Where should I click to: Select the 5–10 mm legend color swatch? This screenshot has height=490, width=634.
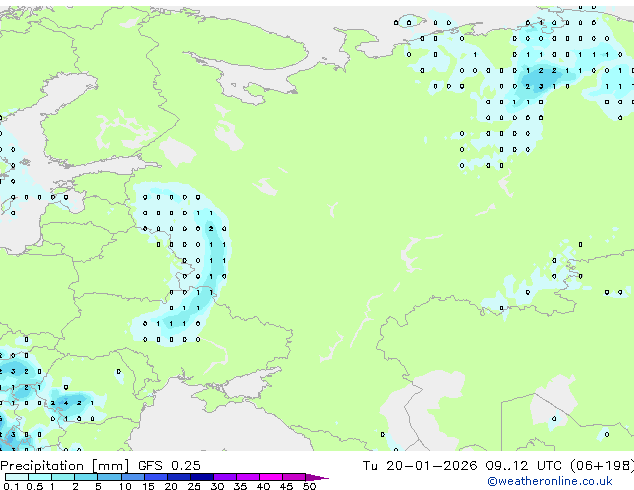[109, 477]
